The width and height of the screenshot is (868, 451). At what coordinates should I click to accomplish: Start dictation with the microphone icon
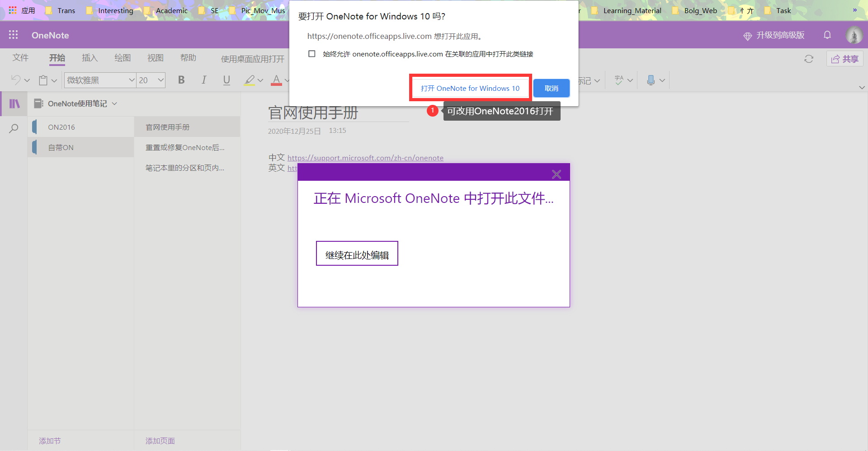651,80
